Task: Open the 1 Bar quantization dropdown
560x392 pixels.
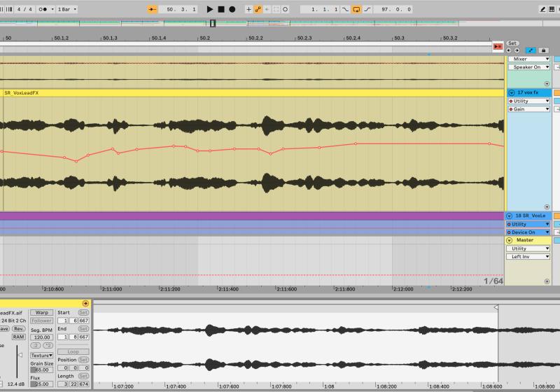Action: pyautogui.click(x=67, y=9)
